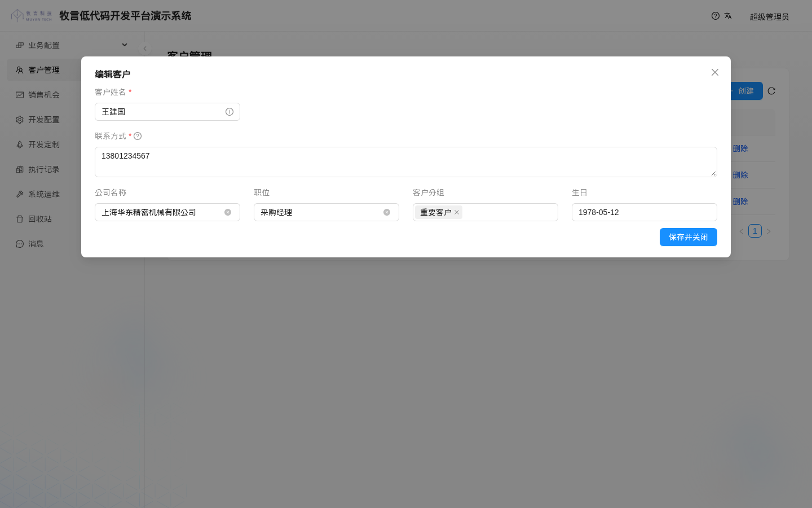Click the help icon beside 联系方式
Screen dimensions: 812x508
click(x=138, y=136)
